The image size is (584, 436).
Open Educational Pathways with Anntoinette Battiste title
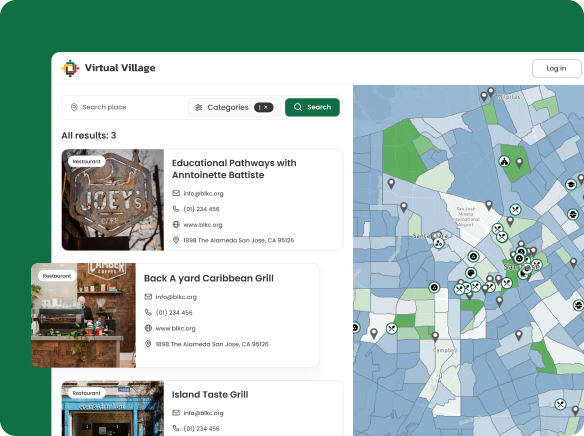pos(234,169)
